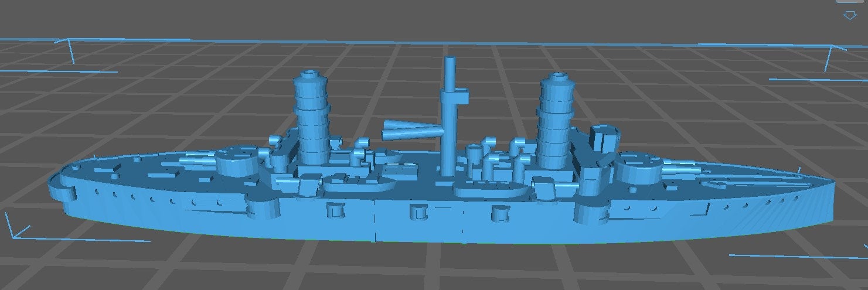
Task: Select the right smokestack funnel on the ship
Action: pos(555,126)
